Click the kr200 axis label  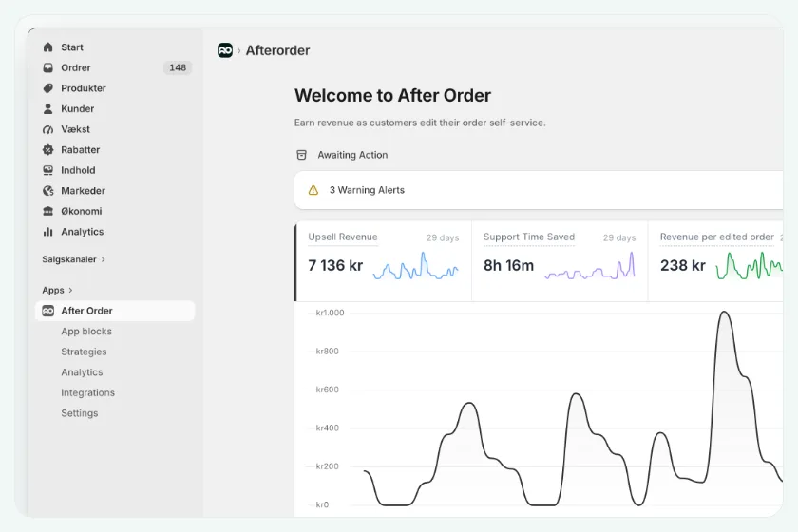pyautogui.click(x=327, y=466)
